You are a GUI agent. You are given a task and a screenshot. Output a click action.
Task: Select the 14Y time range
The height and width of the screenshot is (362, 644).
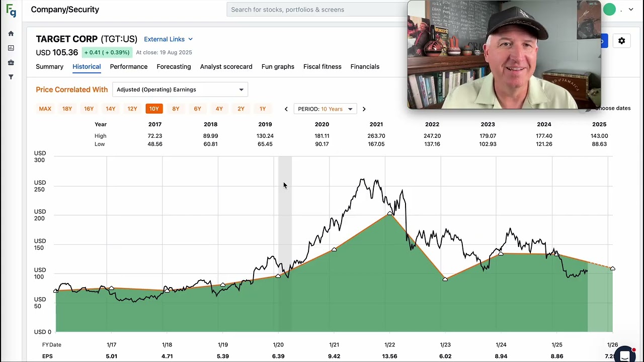[111, 109]
